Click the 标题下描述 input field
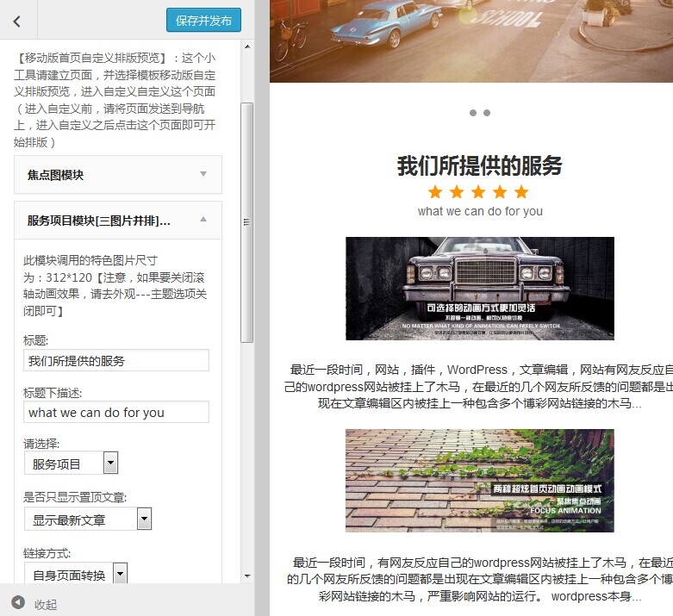Viewport: 673px width, 616px height. click(x=116, y=412)
